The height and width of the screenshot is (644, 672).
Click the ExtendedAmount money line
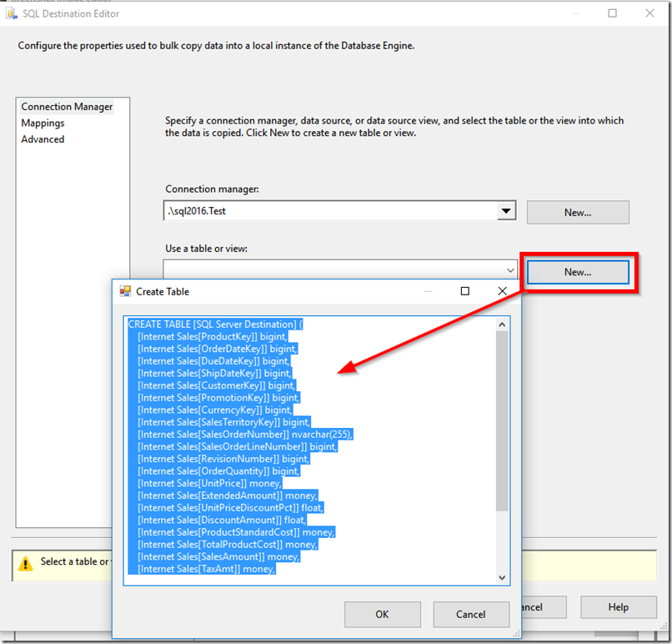[x=228, y=496]
